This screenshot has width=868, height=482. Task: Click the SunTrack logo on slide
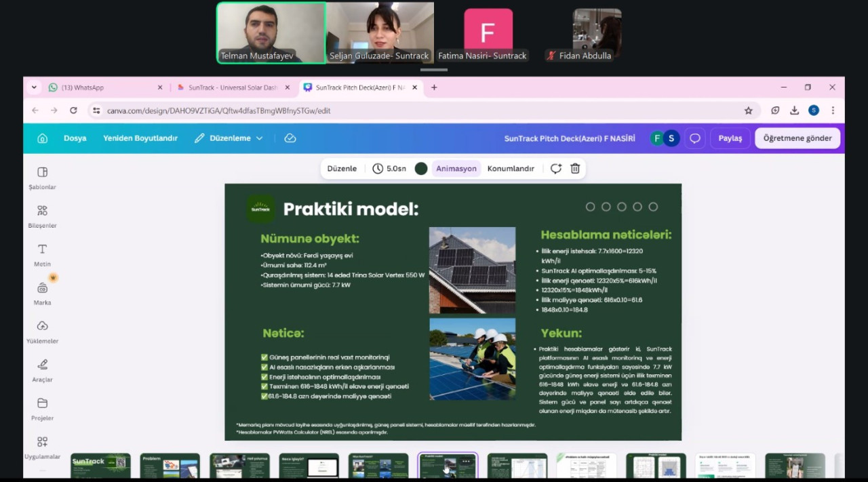point(260,209)
